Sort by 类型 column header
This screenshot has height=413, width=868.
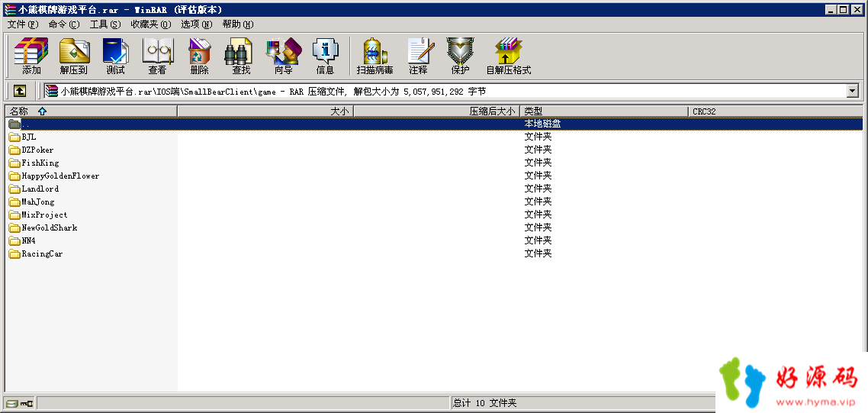pyautogui.click(x=604, y=111)
